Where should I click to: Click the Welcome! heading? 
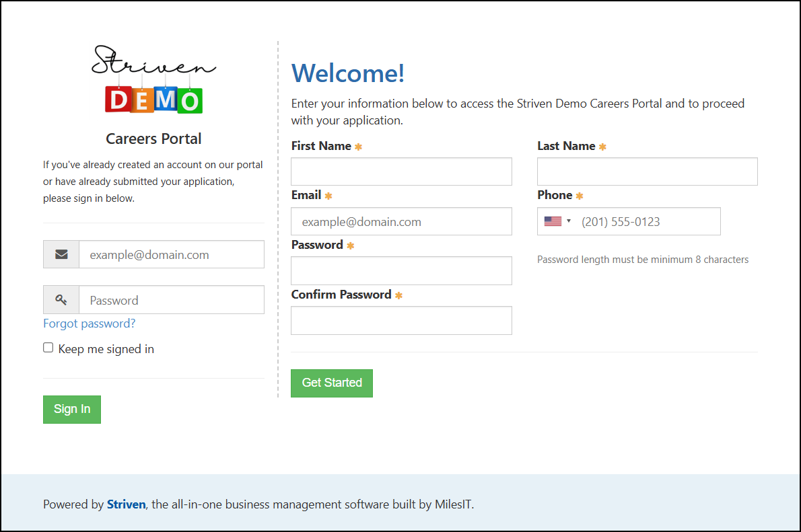pyautogui.click(x=348, y=73)
